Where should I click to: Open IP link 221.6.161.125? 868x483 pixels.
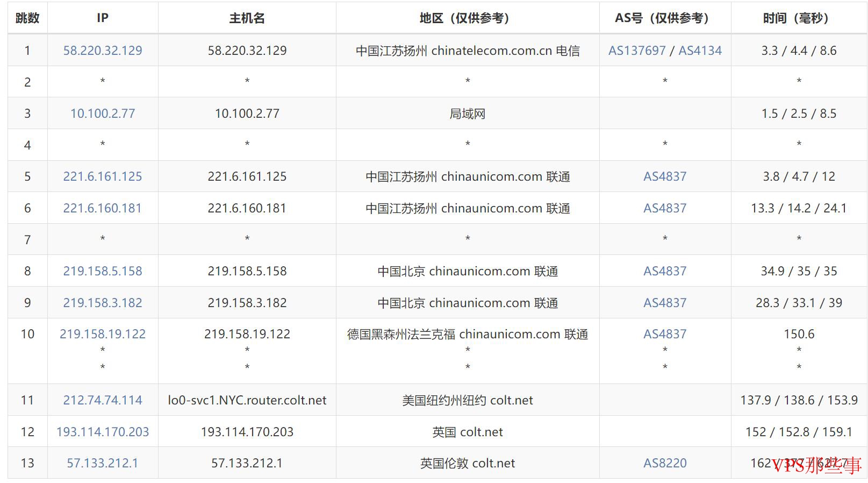pyautogui.click(x=103, y=176)
